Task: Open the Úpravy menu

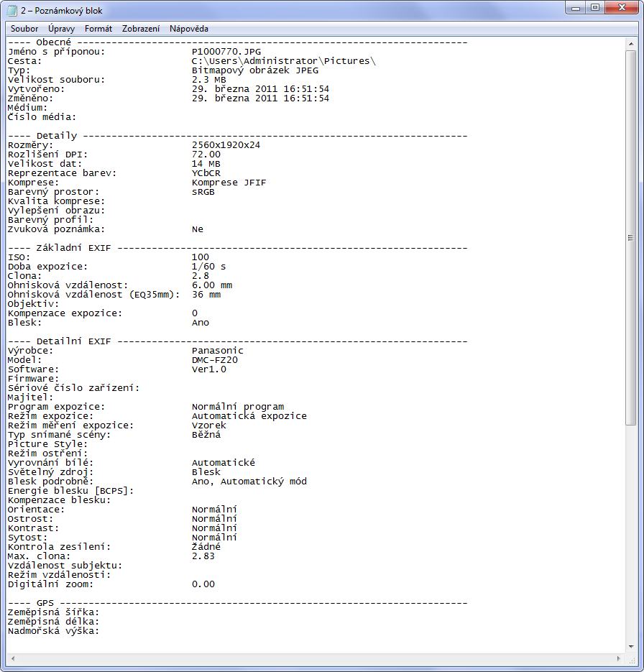Action: tap(61, 29)
